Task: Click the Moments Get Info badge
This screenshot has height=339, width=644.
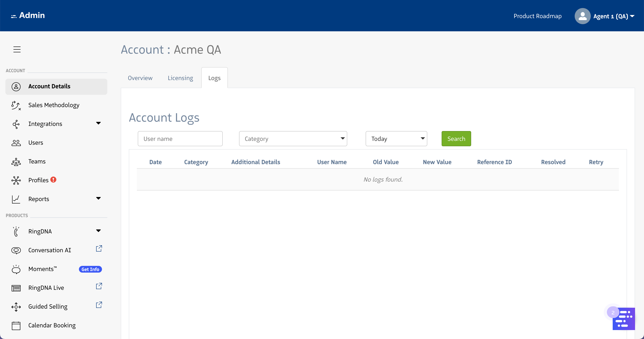Action: [x=90, y=269]
